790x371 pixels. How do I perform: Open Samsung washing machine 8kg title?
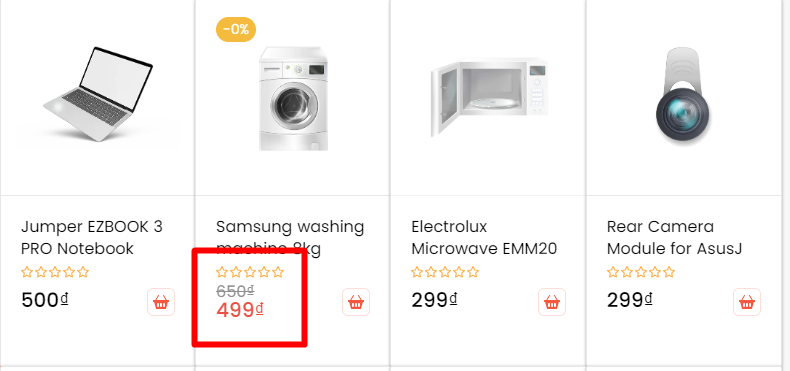[290, 237]
